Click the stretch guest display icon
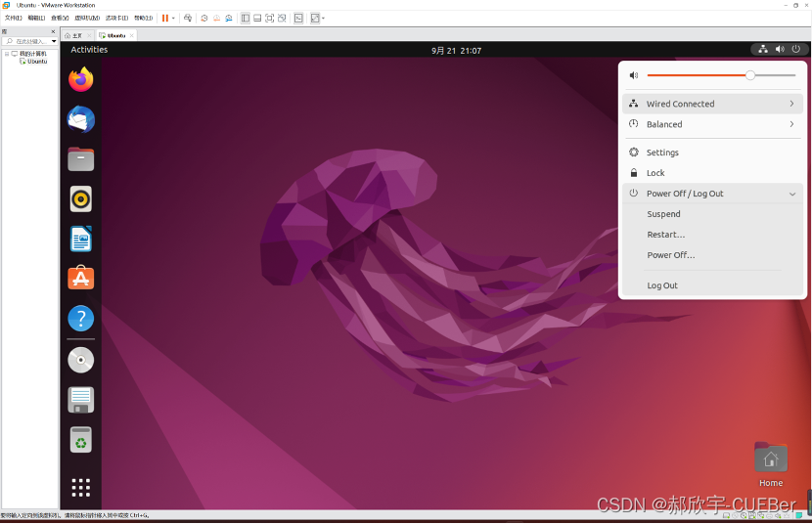The width and height of the screenshot is (812, 524). [315, 19]
